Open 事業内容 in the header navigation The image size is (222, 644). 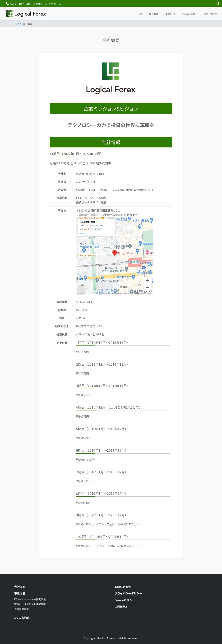(x=170, y=14)
